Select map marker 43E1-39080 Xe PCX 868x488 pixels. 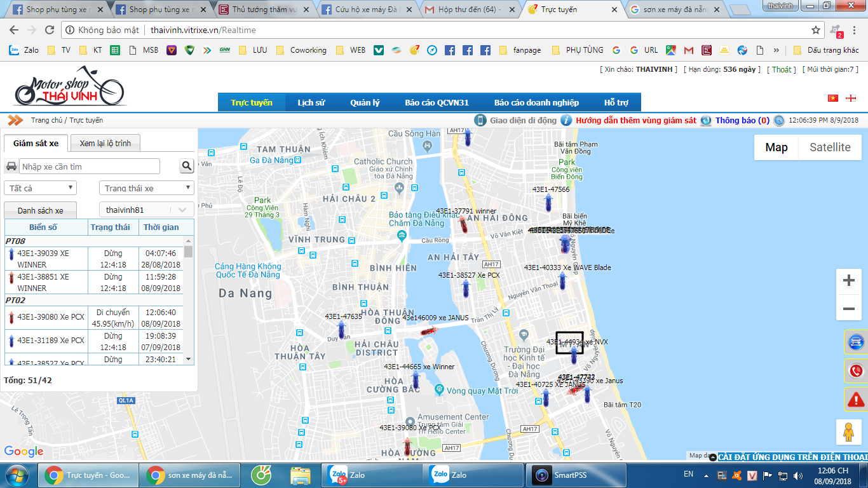pos(407,446)
